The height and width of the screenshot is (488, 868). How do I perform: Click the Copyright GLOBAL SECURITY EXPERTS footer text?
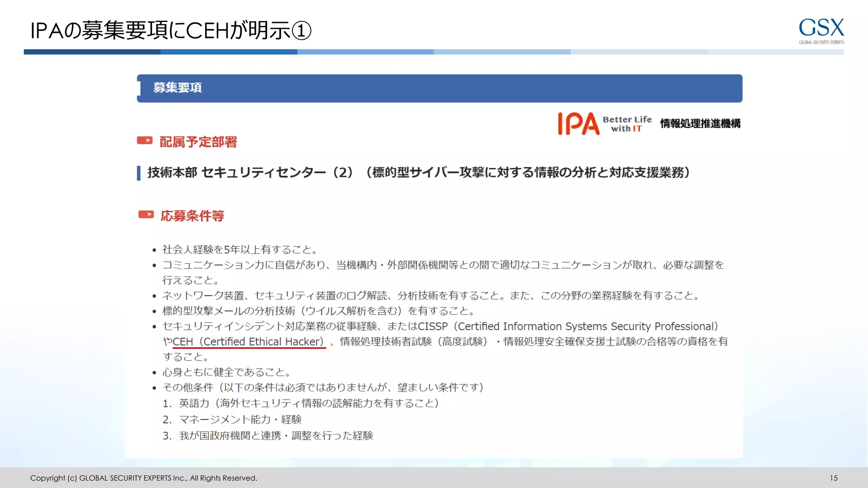pos(144,478)
